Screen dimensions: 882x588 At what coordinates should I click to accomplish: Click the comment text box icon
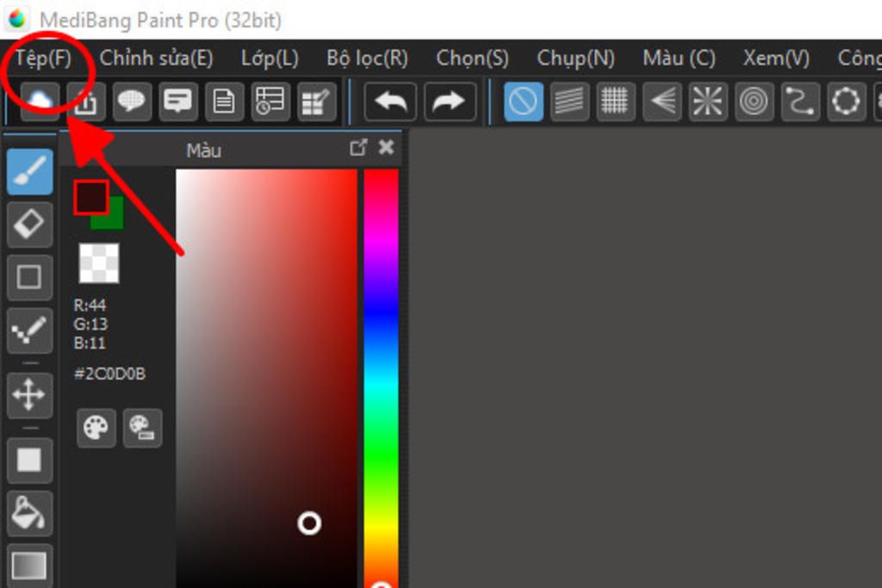[178, 102]
